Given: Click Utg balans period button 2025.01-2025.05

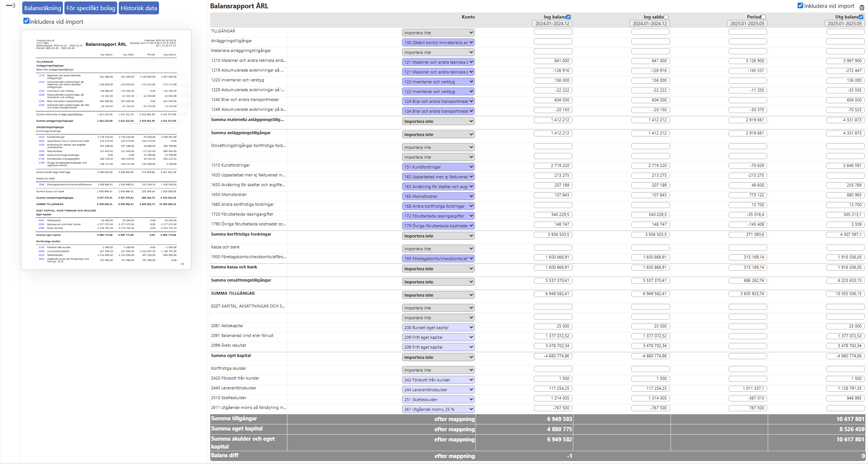Looking at the screenshot, I should click(x=845, y=23).
